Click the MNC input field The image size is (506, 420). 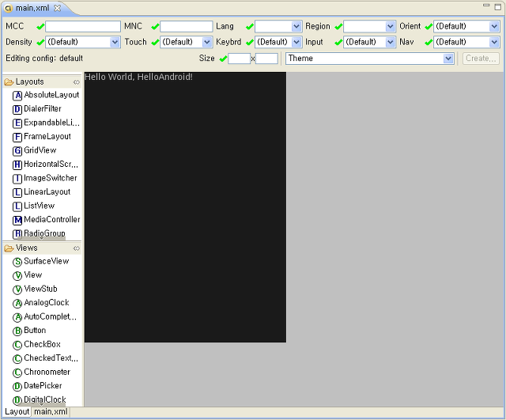[187, 26]
